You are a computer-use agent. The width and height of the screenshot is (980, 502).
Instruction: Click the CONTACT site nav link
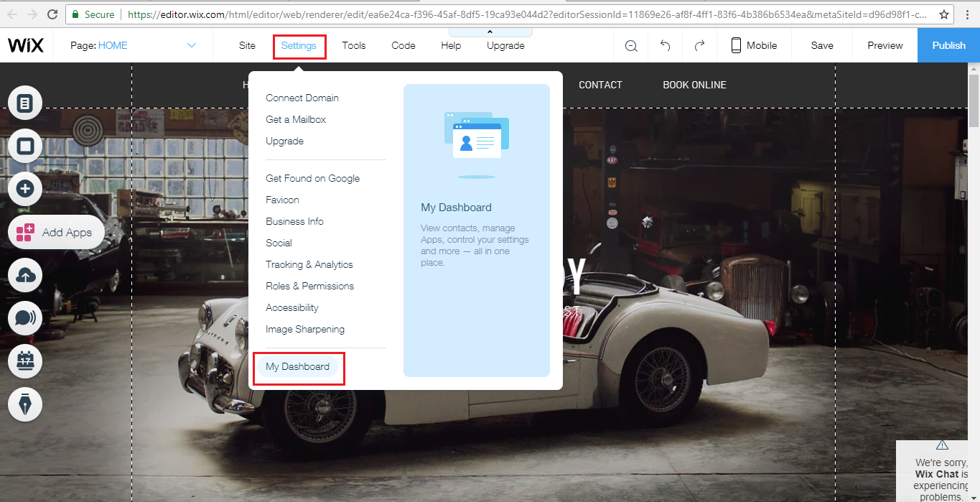(x=600, y=85)
